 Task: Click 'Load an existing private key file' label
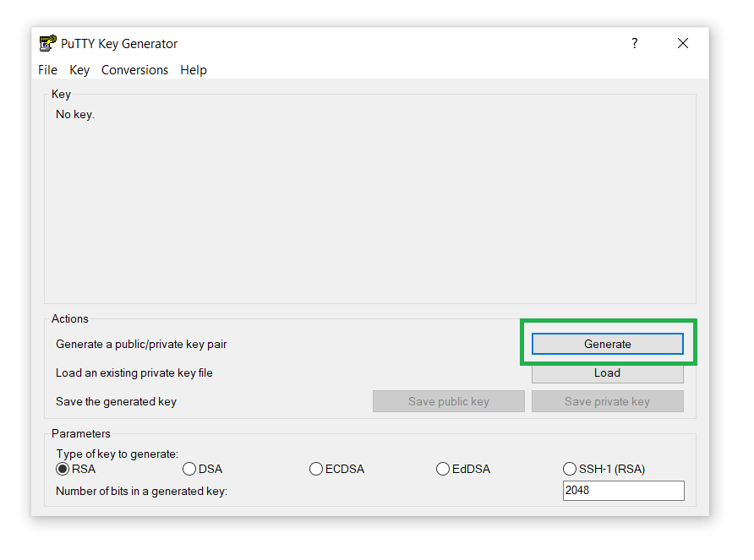click(134, 373)
